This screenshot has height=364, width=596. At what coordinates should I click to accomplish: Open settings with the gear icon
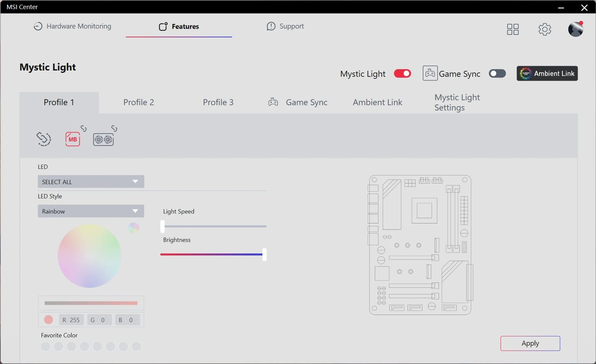click(x=544, y=29)
